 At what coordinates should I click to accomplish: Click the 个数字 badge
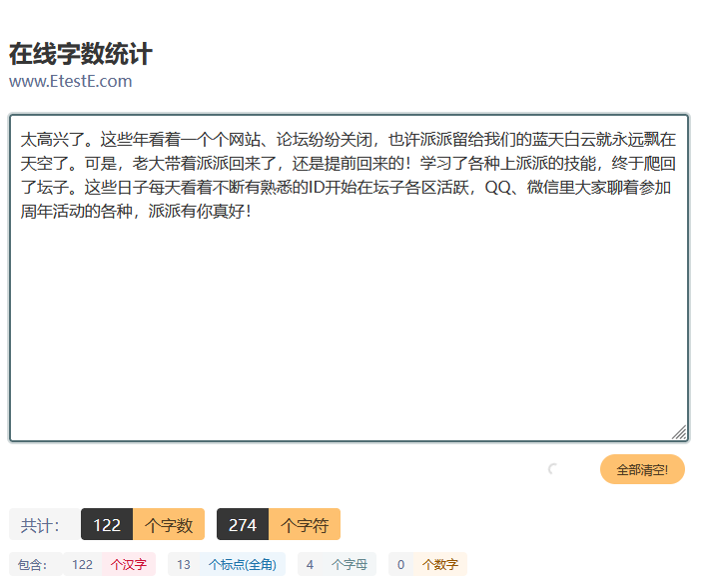pos(440,564)
